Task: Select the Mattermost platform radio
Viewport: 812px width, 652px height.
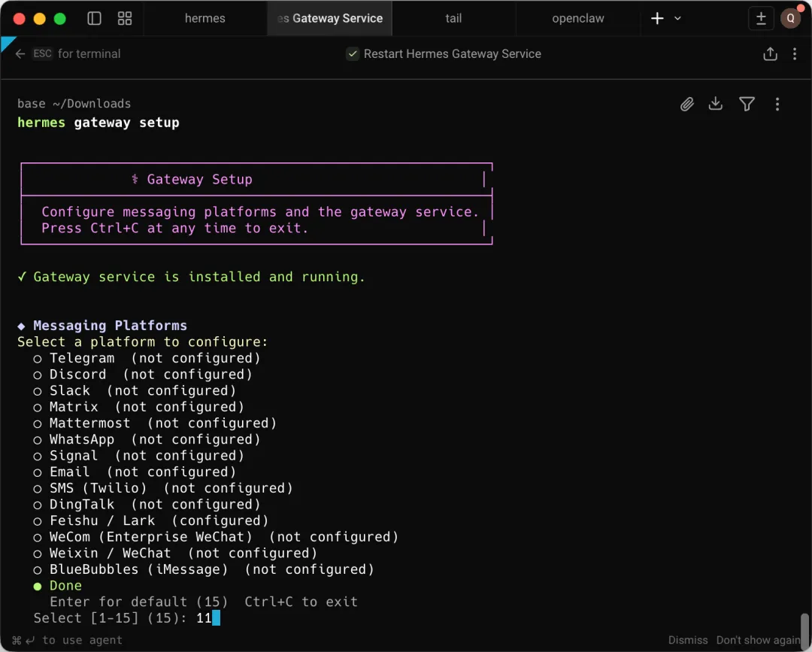Action: click(x=38, y=424)
